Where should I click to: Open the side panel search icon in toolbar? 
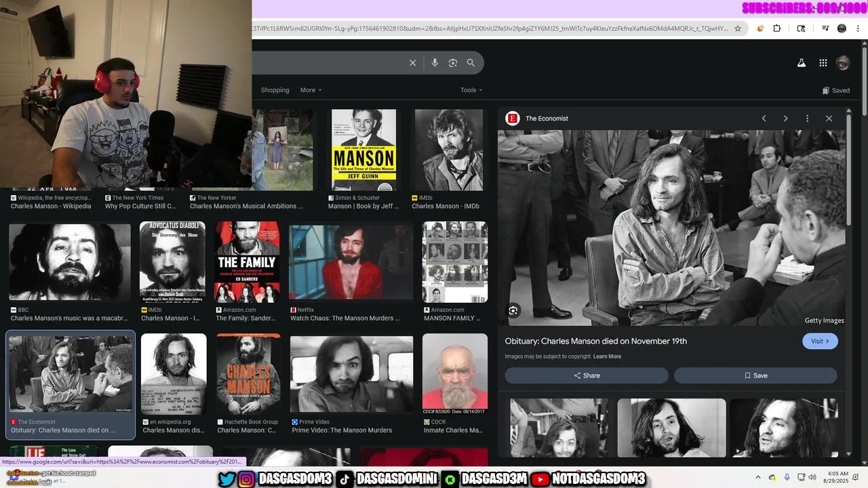click(801, 28)
